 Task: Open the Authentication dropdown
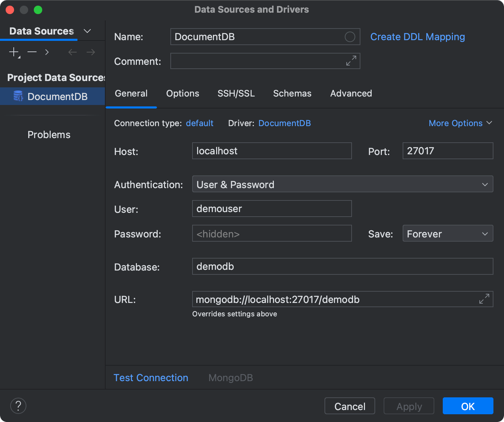point(485,184)
